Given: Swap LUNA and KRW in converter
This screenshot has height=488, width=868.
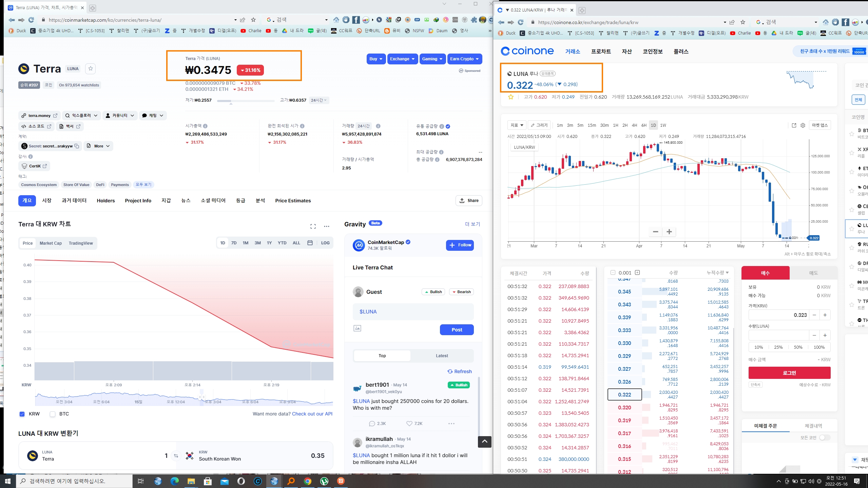Looking at the screenshot, I should [176, 456].
